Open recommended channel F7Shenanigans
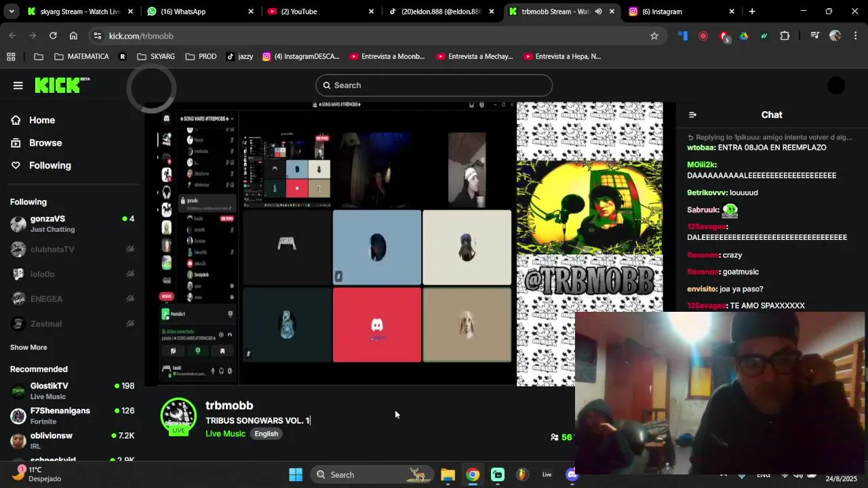868x488 pixels. pyautogui.click(x=72, y=415)
